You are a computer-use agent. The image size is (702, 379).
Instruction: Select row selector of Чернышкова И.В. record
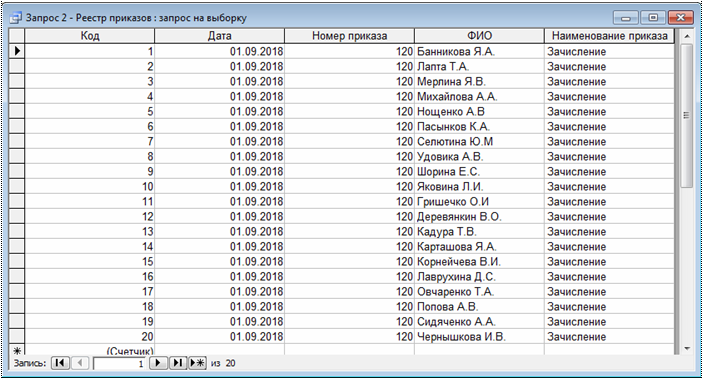[x=17, y=336]
